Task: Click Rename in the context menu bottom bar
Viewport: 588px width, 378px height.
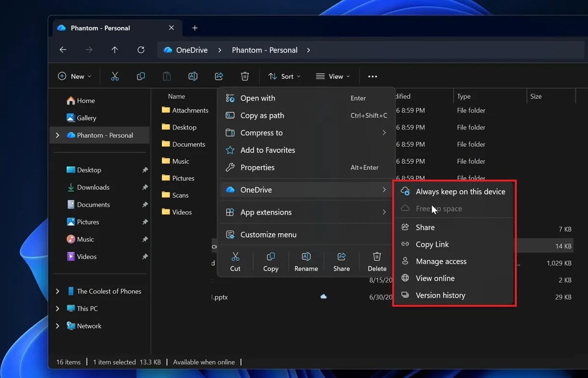Action: click(x=306, y=261)
